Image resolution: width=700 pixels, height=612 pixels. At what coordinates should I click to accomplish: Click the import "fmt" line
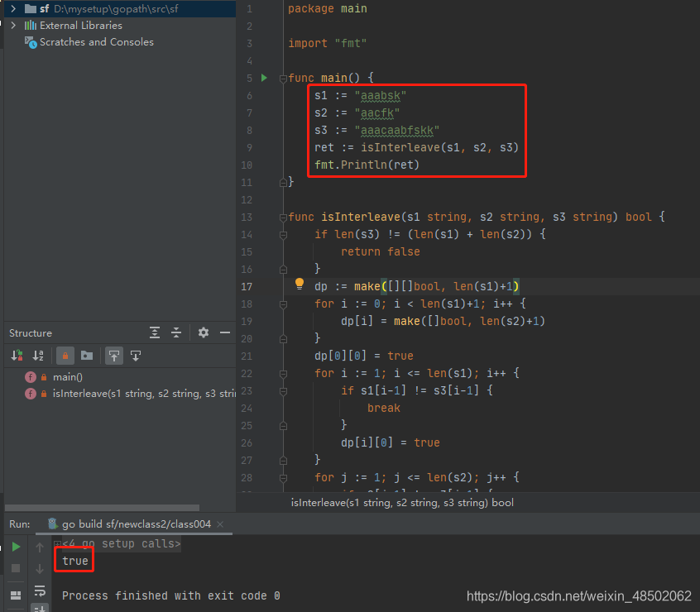327,43
